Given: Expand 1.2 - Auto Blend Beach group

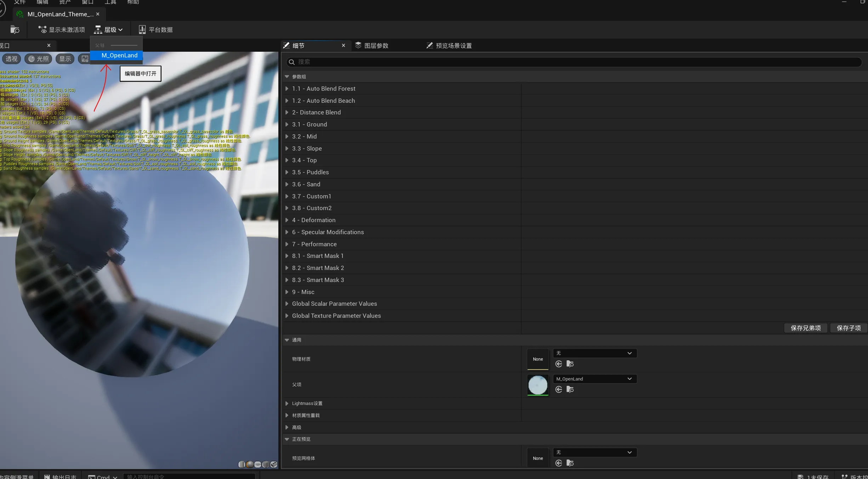Looking at the screenshot, I should tap(287, 101).
